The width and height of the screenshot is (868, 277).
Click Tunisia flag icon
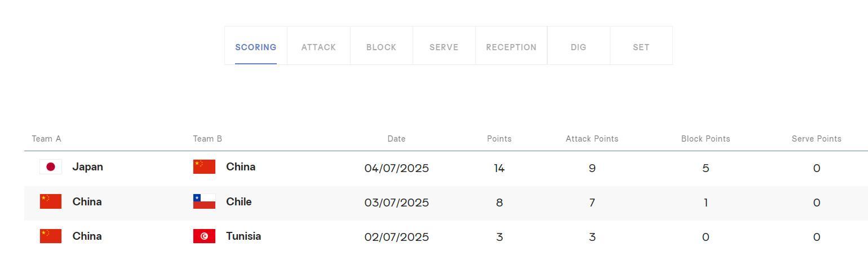[x=204, y=236]
